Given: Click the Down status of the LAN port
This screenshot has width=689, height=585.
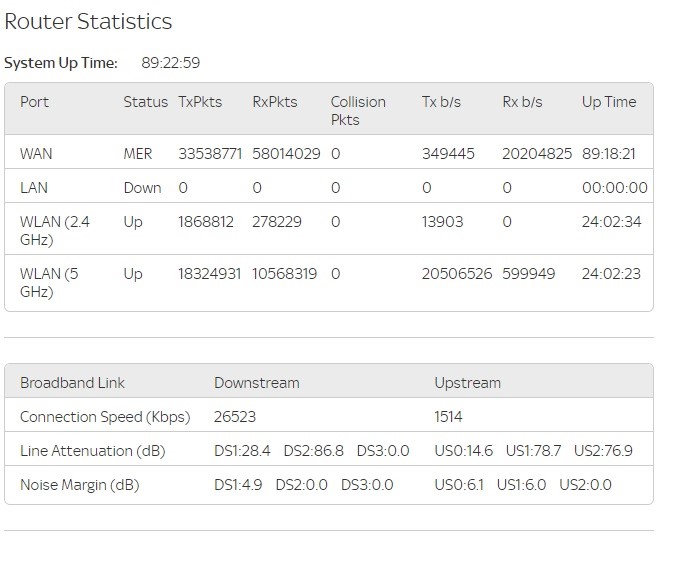Looking at the screenshot, I should click(x=142, y=188).
